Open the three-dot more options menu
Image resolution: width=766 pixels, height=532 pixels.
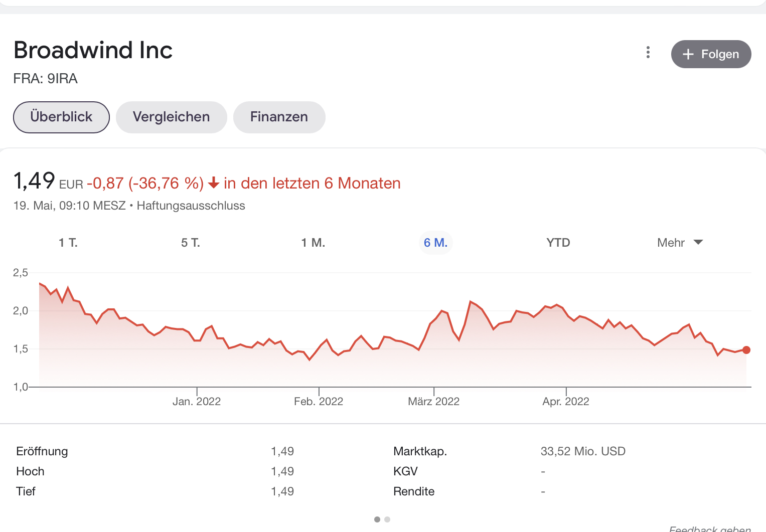pos(648,53)
